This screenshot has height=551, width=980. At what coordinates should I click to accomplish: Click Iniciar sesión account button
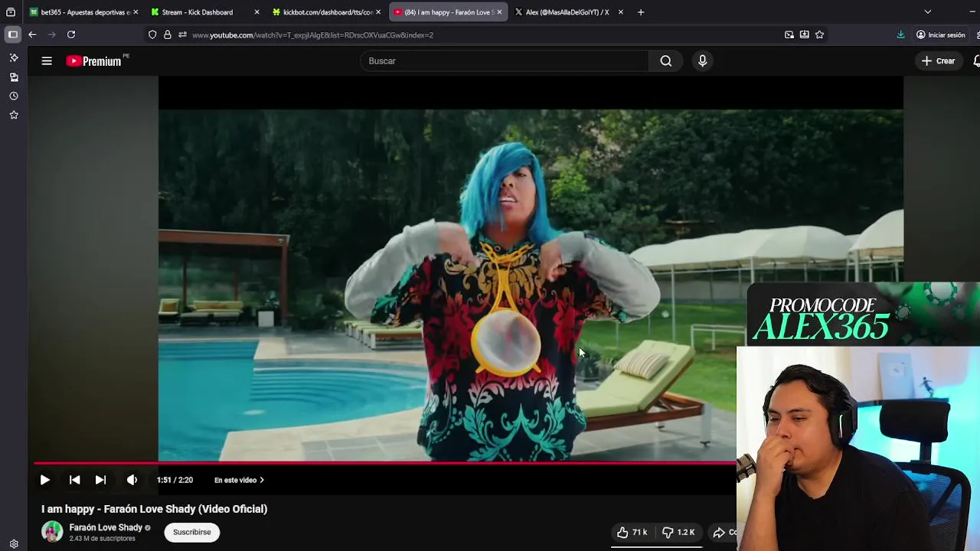[x=941, y=34]
